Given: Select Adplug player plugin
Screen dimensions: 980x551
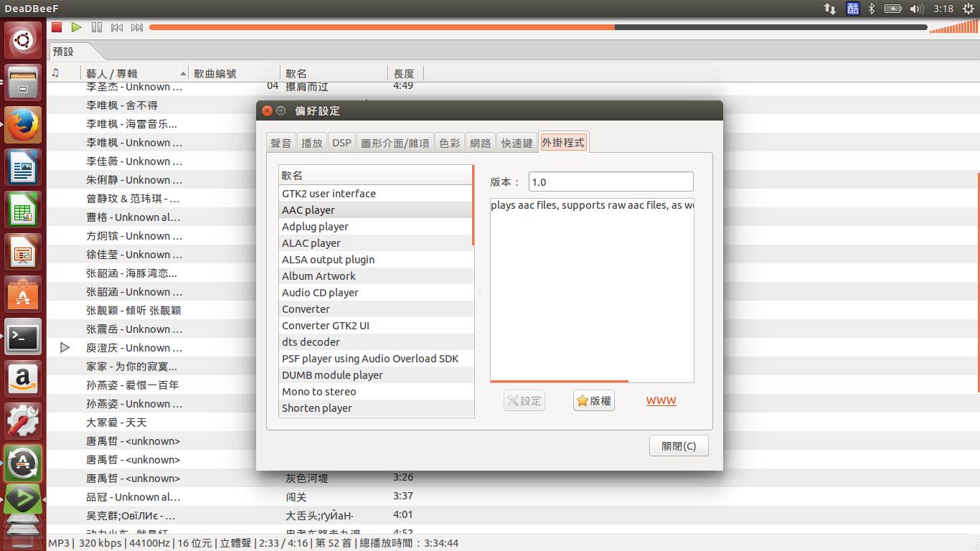Looking at the screenshot, I should (x=376, y=227).
